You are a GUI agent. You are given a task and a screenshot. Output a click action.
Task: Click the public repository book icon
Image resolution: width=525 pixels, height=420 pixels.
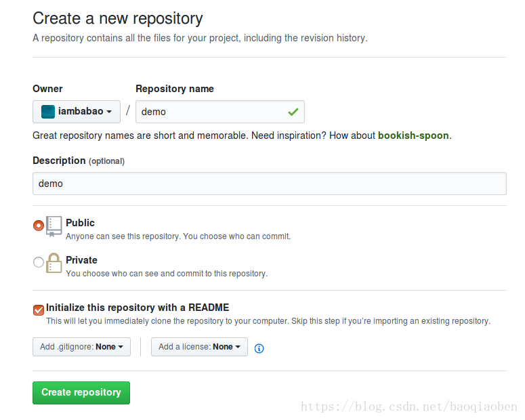pyautogui.click(x=54, y=226)
